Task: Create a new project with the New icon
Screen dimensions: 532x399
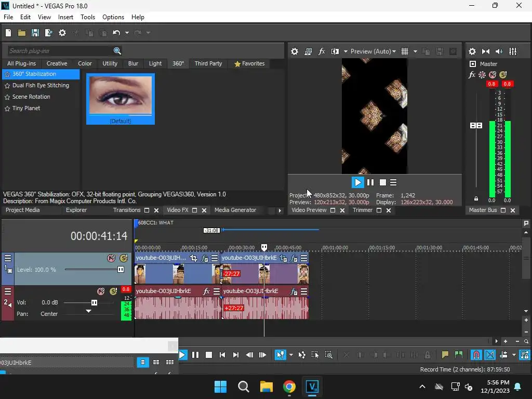Action: click(8, 33)
